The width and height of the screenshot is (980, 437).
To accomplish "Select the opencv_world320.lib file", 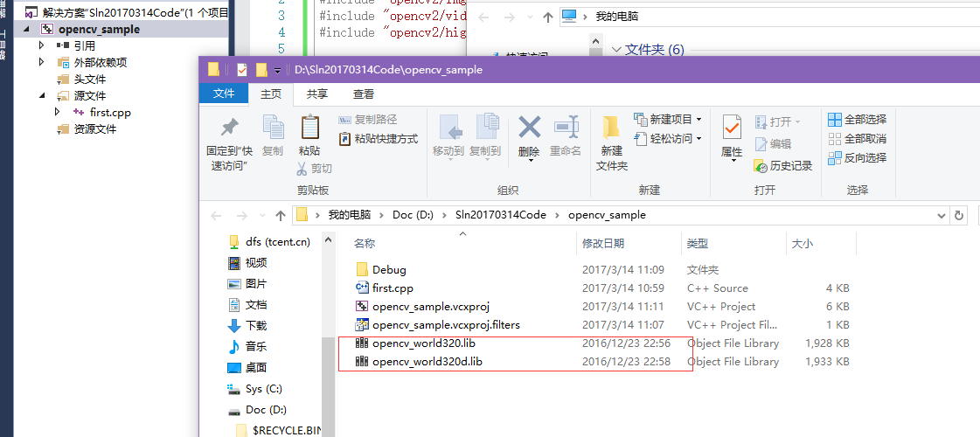I will [x=423, y=343].
